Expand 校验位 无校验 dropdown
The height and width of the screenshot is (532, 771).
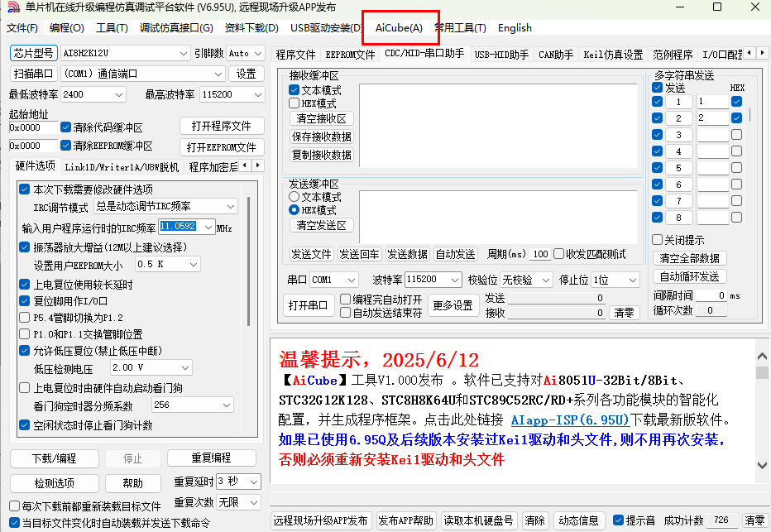526,280
